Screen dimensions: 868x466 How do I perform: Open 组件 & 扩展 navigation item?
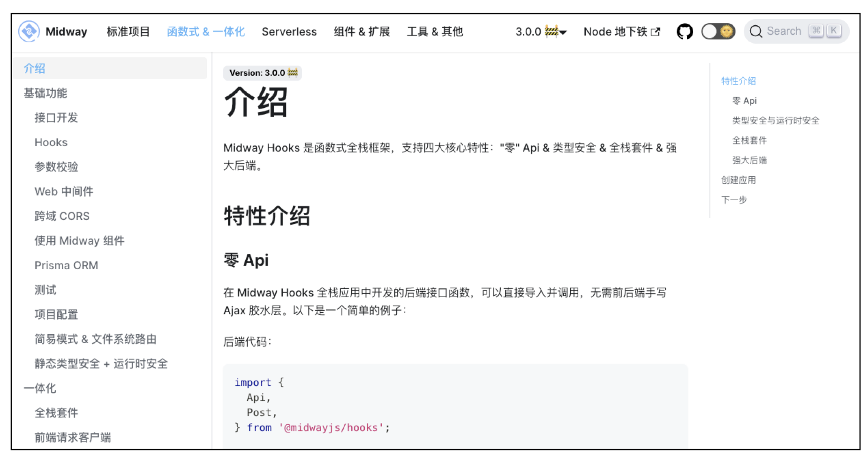click(362, 31)
